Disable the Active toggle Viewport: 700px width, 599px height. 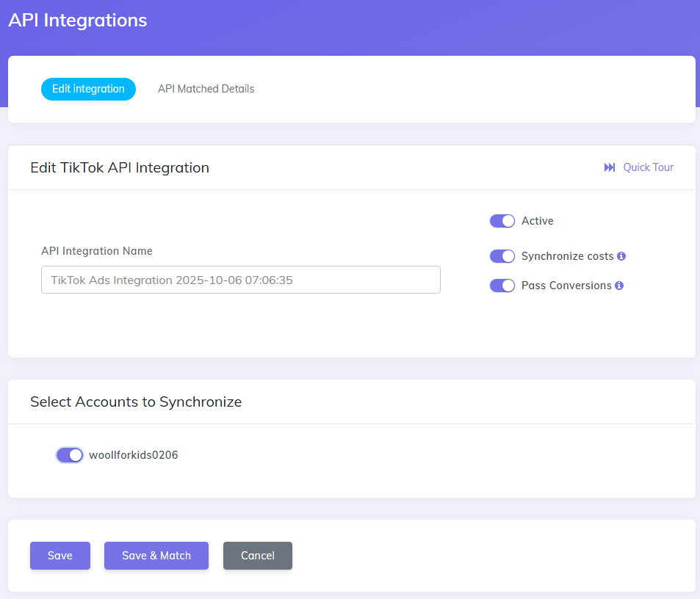coord(502,221)
